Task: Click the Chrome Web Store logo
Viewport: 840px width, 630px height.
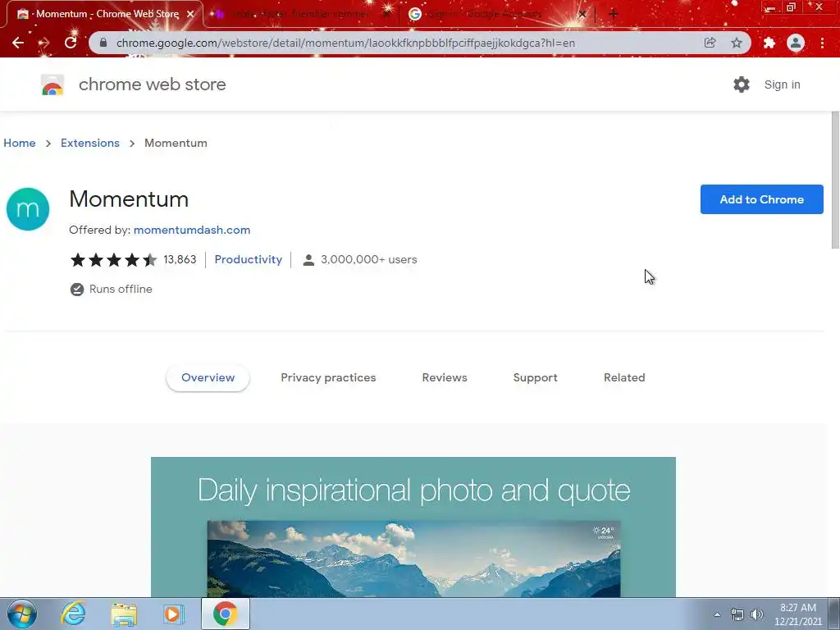Action: [x=52, y=84]
